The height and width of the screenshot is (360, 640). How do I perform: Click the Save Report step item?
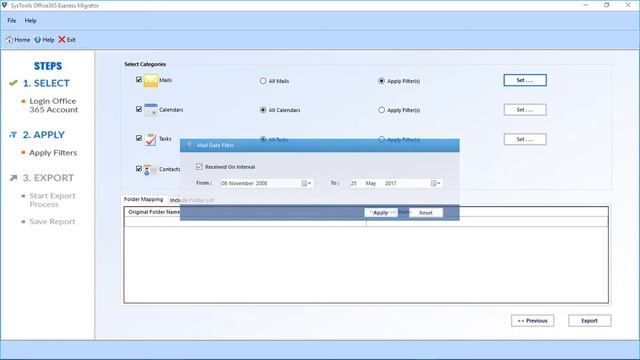click(x=52, y=222)
